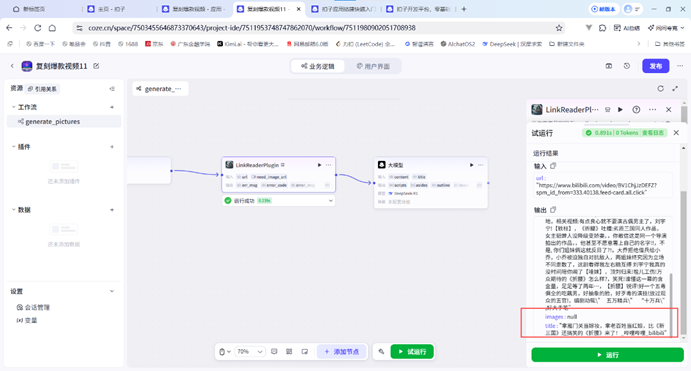This screenshot has width=691, height=371.
Task: Click the 添加节点 add node button
Action: (342, 352)
